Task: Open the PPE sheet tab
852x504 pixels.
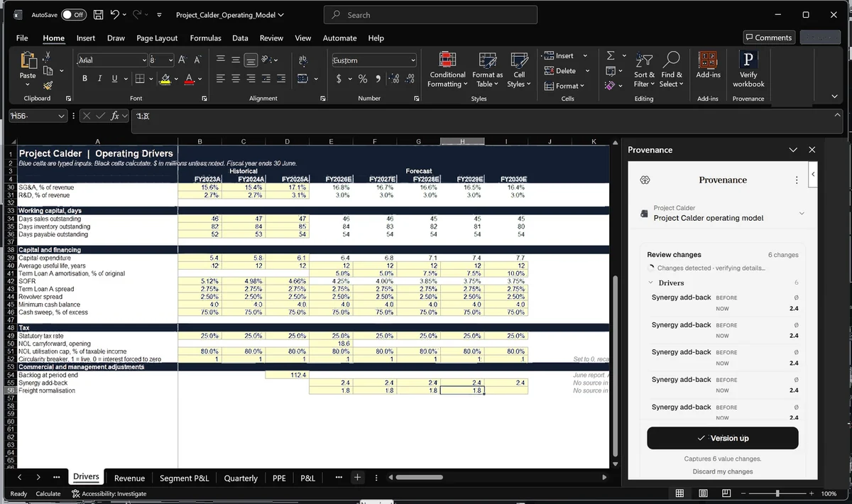Action: tap(279, 478)
